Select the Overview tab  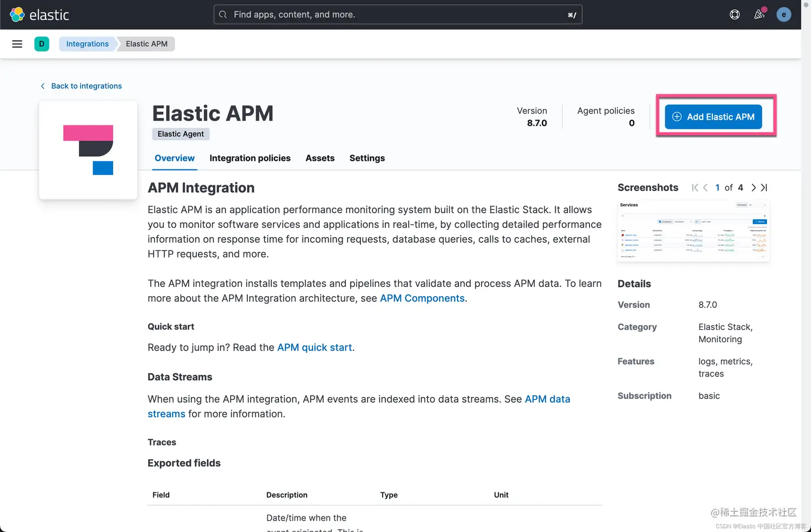click(x=174, y=158)
